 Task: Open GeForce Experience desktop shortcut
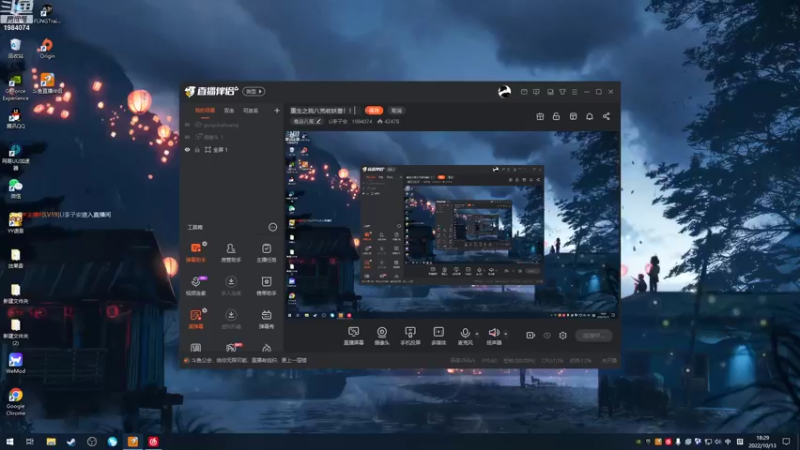tap(15, 88)
